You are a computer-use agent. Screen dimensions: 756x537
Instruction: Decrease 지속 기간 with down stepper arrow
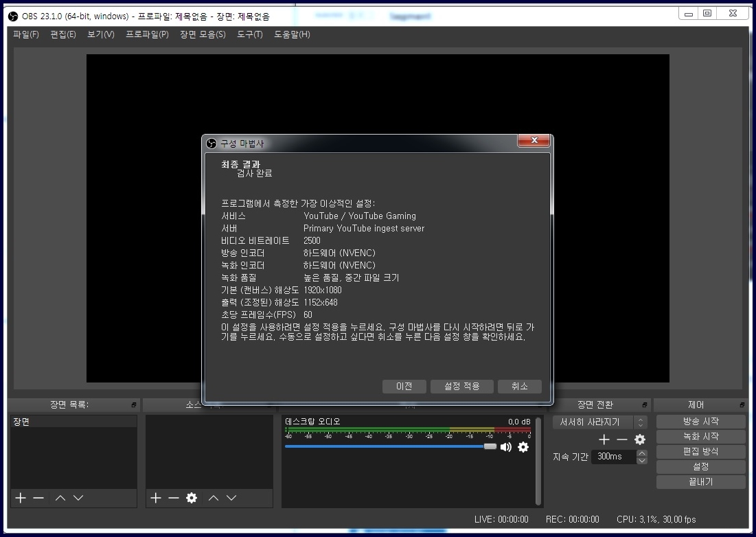point(642,460)
